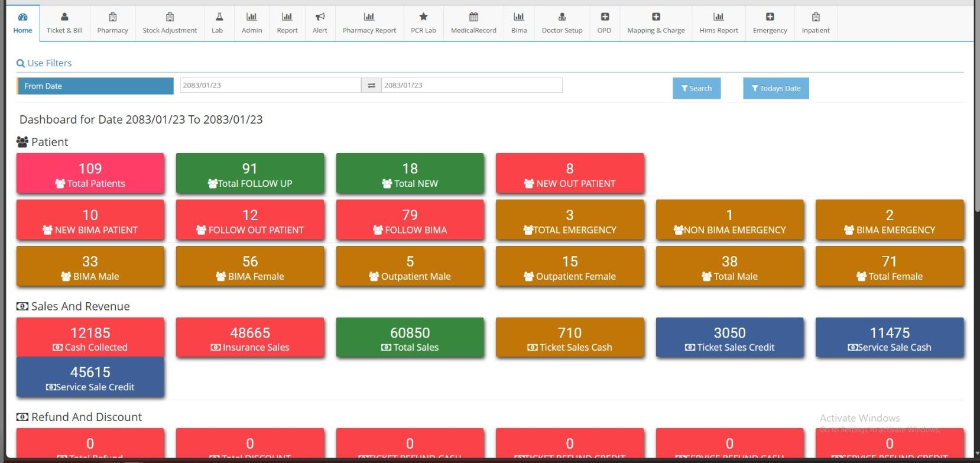980x463 pixels.
Task: Click the Emergency plus icon
Action: click(x=770, y=17)
